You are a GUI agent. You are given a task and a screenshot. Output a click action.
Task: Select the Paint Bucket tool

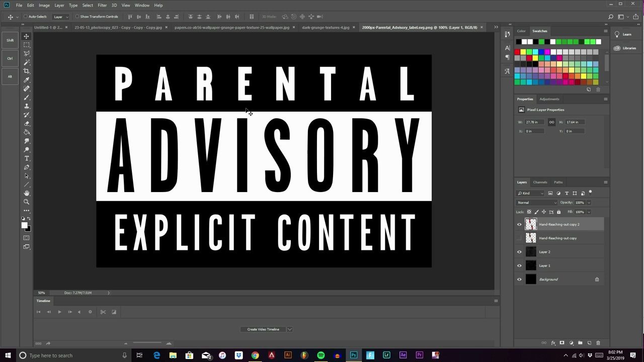(27, 132)
